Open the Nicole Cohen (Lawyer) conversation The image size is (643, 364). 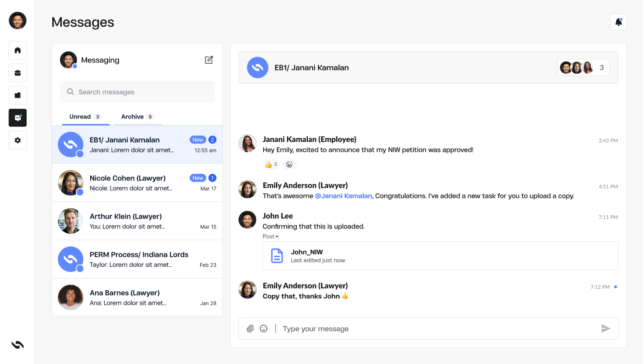click(x=137, y=183)
